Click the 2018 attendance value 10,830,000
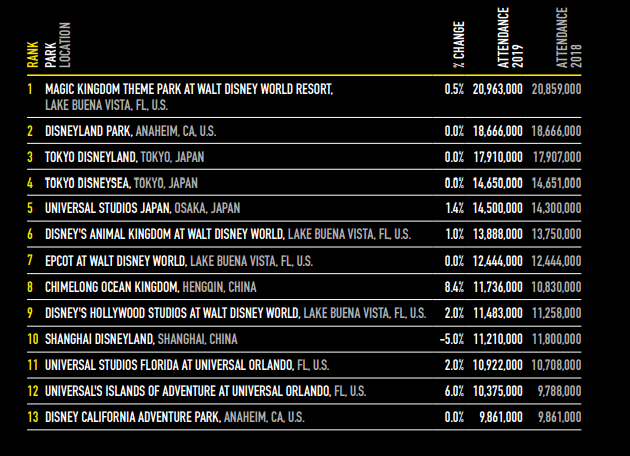 click(556, 287)
